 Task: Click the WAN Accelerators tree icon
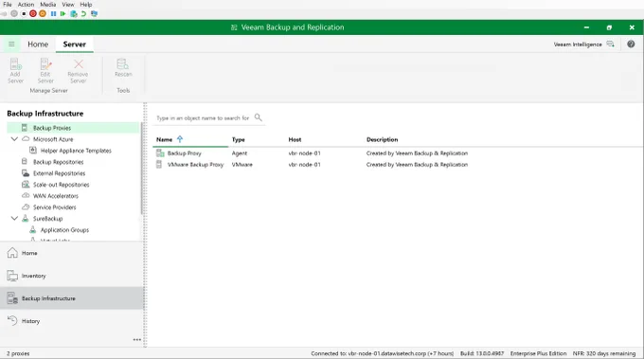coord(26,195)
